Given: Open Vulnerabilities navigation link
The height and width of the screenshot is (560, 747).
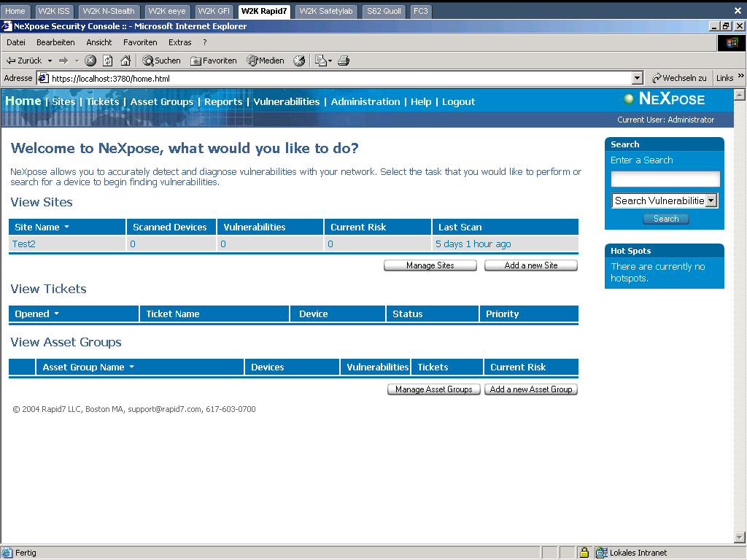Looking at the screenshot, I should [x=286, y=101].
